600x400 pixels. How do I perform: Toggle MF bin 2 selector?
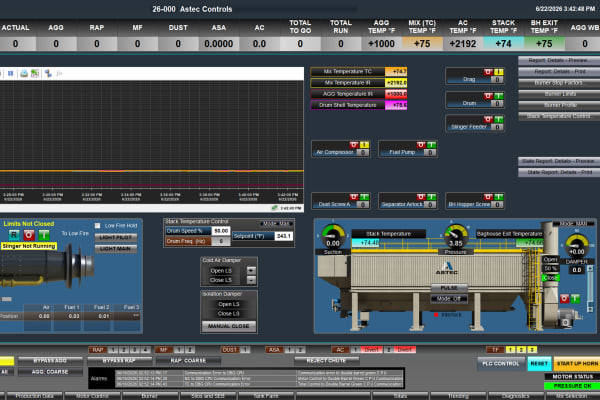coord(190,349)
